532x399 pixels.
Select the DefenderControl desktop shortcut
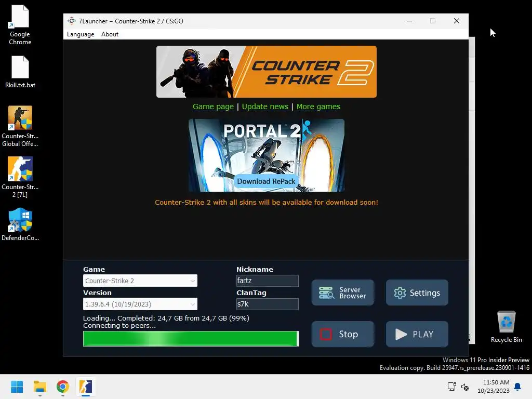click(x=20, y=224)
